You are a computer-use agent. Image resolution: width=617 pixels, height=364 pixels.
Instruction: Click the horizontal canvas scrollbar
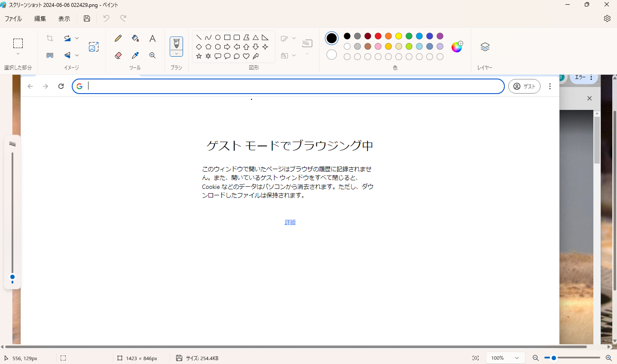click(x=301, y=346)
